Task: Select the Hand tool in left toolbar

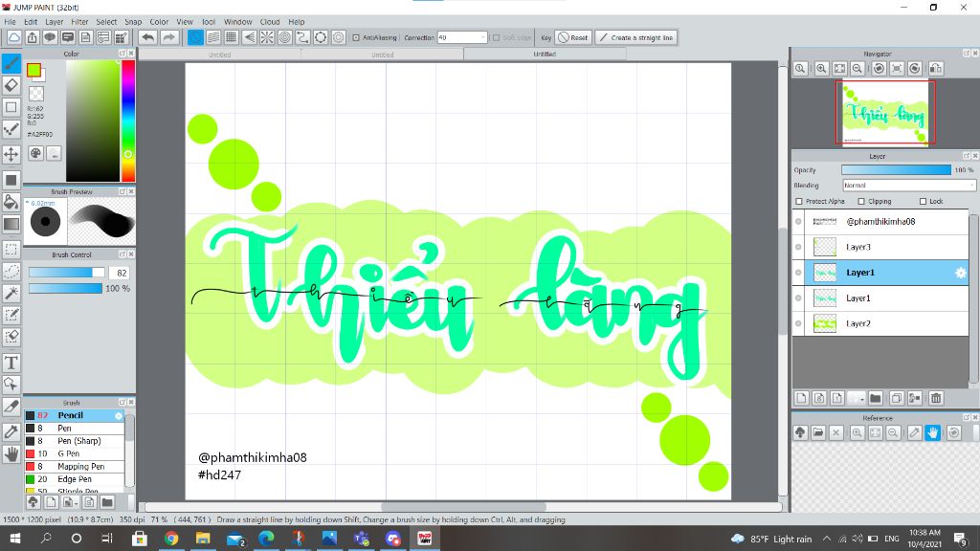Action: click(11, 454)
